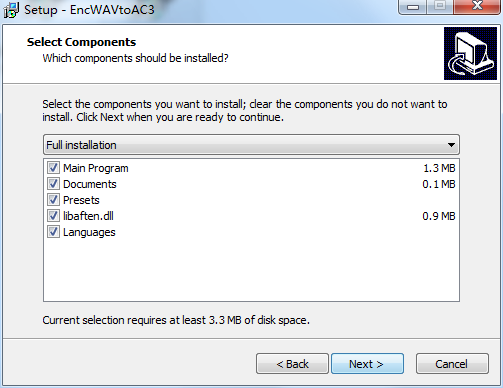This screenshot has height=388, width=503.
Task: Uncheck the Documents component checkbox
Action: pos(53,184)
